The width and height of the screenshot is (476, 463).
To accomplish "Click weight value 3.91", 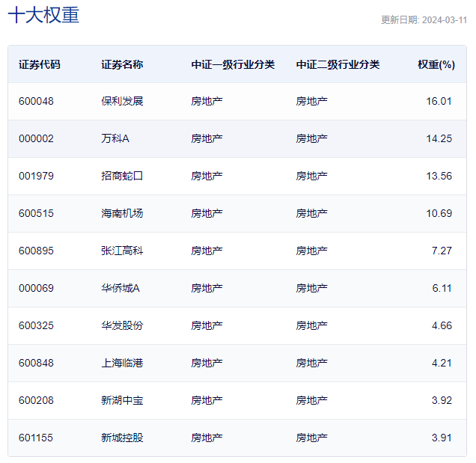I will (x=442, y=438).
